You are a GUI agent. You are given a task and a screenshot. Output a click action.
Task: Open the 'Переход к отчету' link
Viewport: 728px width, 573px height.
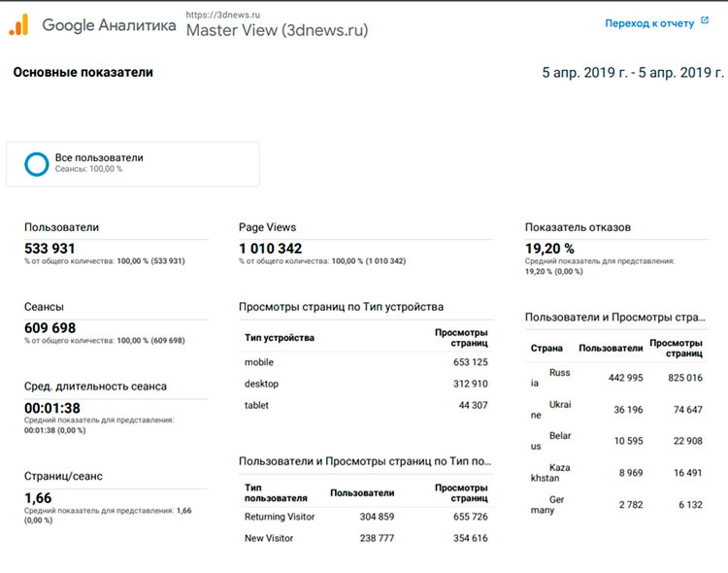(649, 22)
